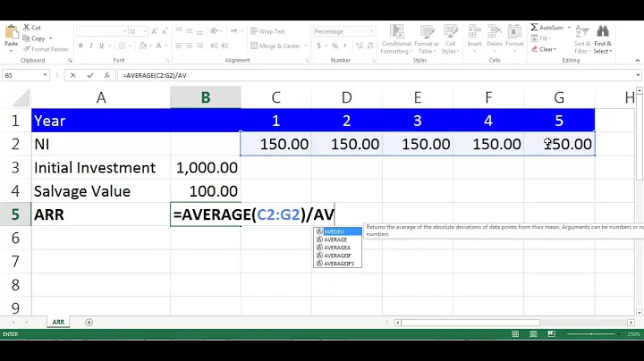Collapse the ribbon with the caret
This screenshot has height=361, width=644.
click(x=638, y=60)
